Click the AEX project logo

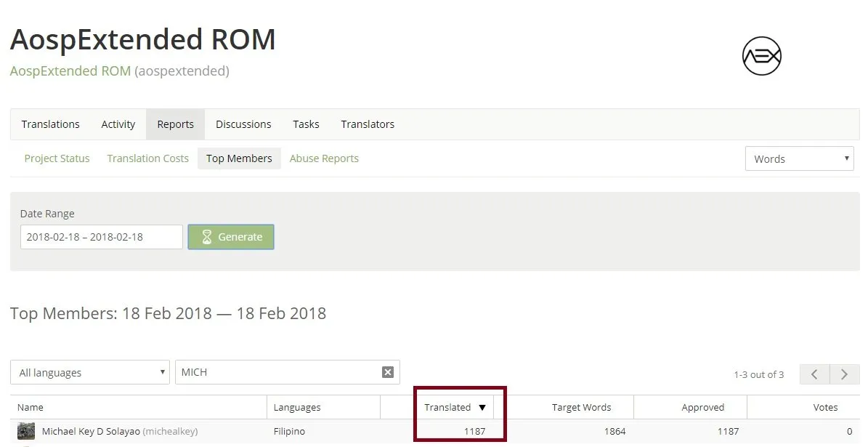tap(761, 56)
